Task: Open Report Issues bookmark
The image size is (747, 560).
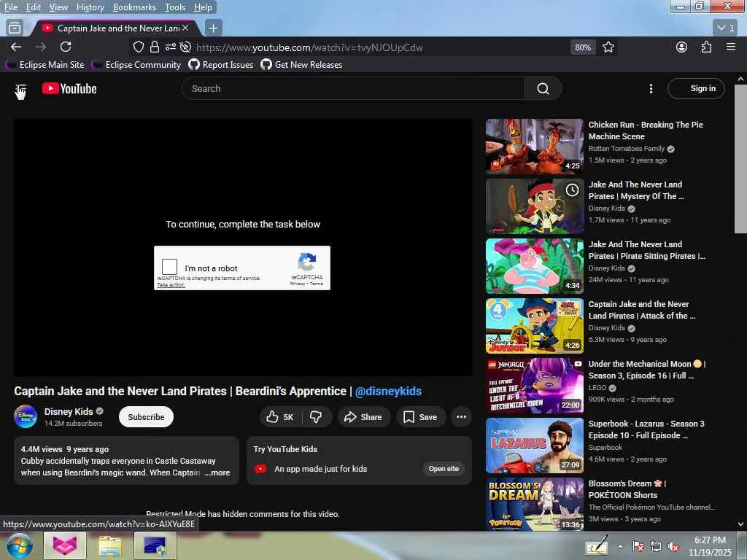Action: [x=220, y=65]
